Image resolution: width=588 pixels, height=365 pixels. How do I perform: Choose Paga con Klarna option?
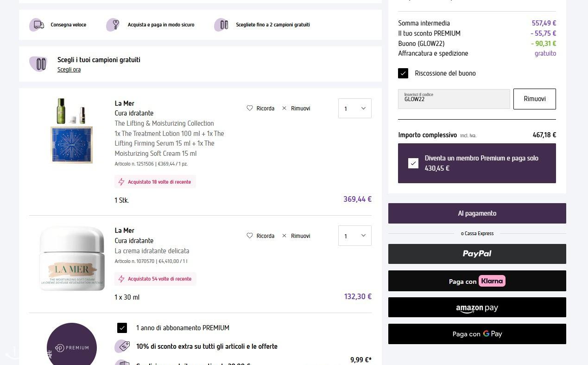coord(477,281)
